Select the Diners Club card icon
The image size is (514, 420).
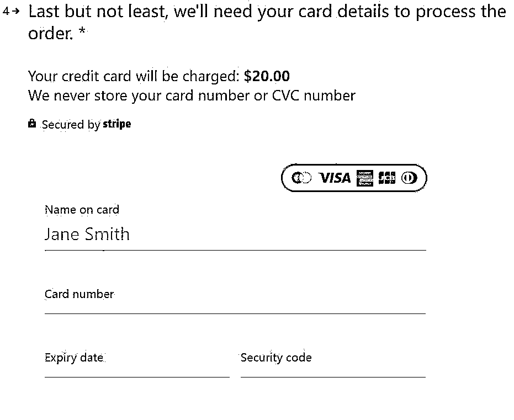click(409, 178)
